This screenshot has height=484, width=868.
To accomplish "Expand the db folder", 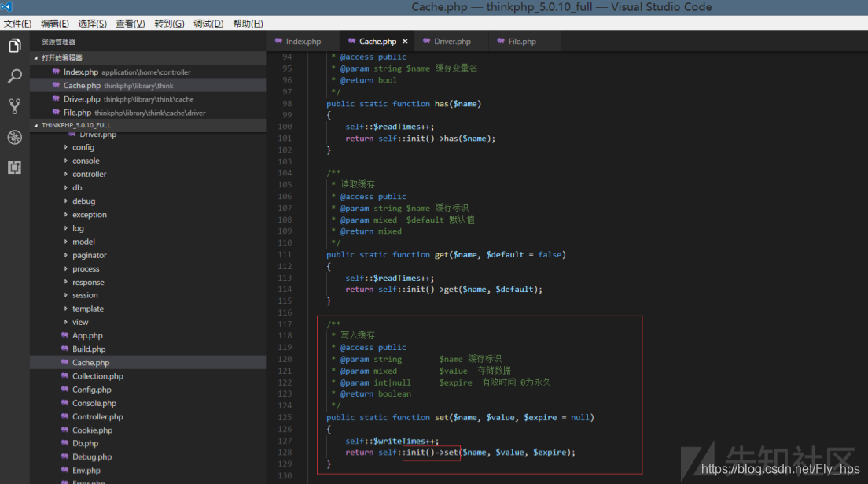I will [x=77, y=188].
